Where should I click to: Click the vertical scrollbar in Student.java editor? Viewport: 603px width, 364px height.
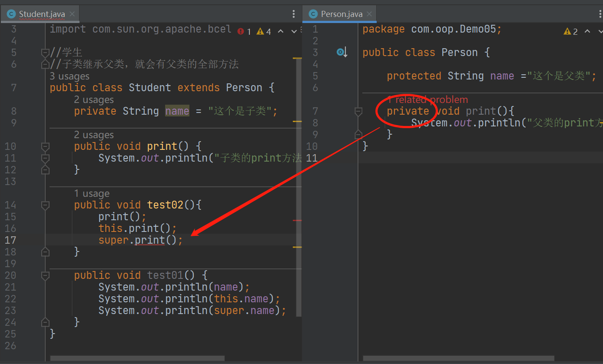pos(299,187)
